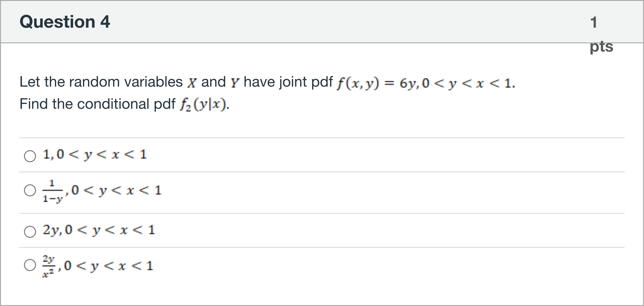Viewport: 644px width, 306px height.
Task: Click the third answer text '2y, 0<y<x<1'
Action: [99, 230]
